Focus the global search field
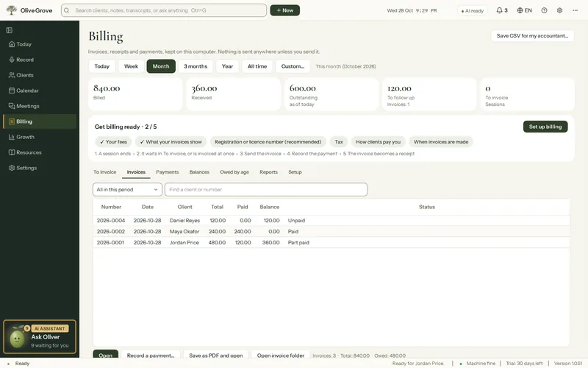Viewport: 588px width, 368px height. [164, 10]
